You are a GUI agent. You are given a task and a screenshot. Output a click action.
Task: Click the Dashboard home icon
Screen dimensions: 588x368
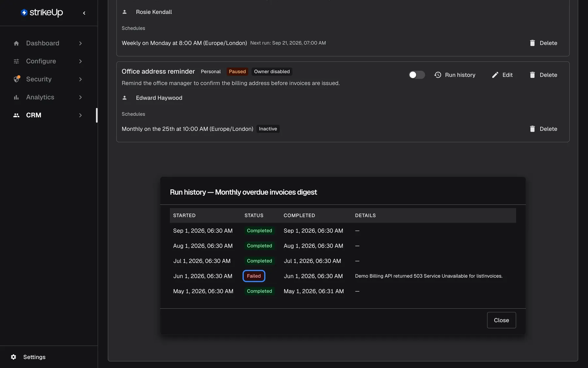click(16, 43)
